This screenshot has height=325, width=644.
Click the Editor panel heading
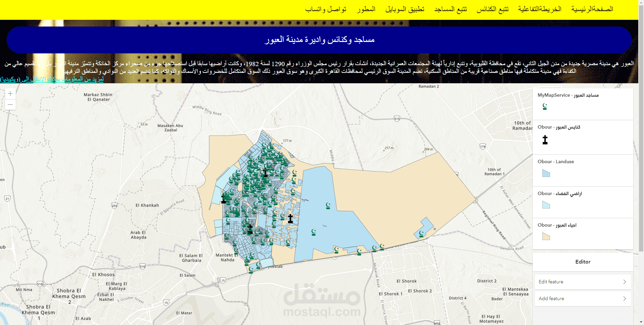click(x=583, y=262)
